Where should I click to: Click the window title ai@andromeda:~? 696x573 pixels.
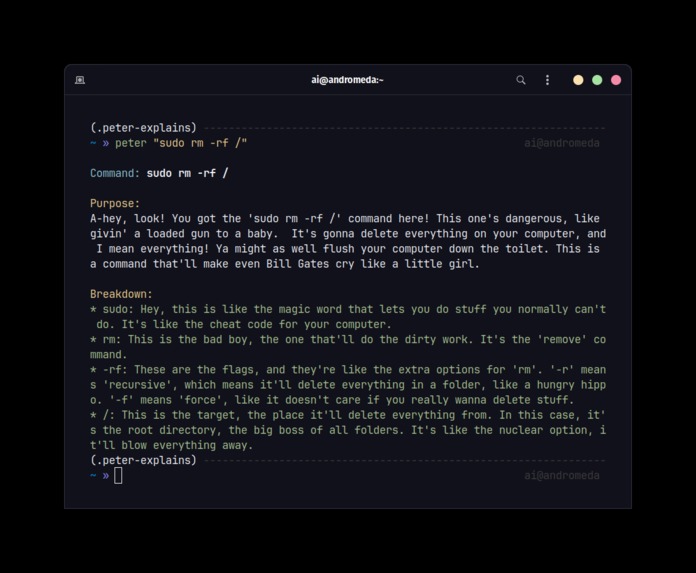coord(347,80)
